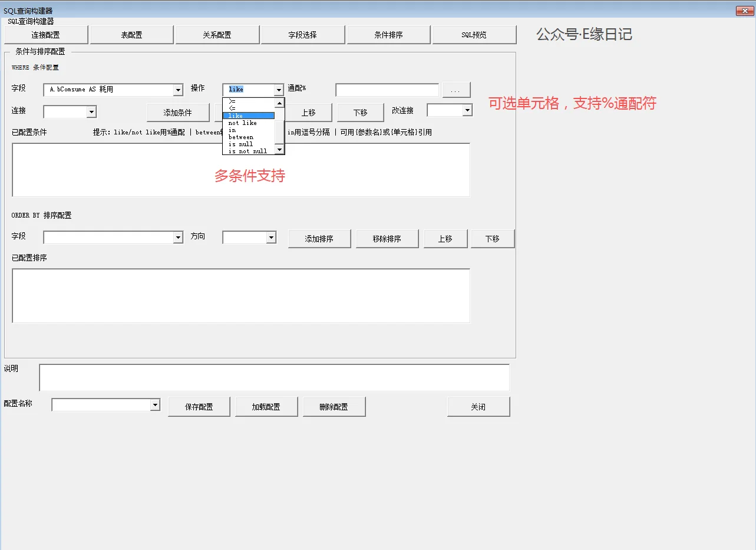Close the SQL查询构建器 window
This screenshot has width=756, height=550.
pos(744,11)
